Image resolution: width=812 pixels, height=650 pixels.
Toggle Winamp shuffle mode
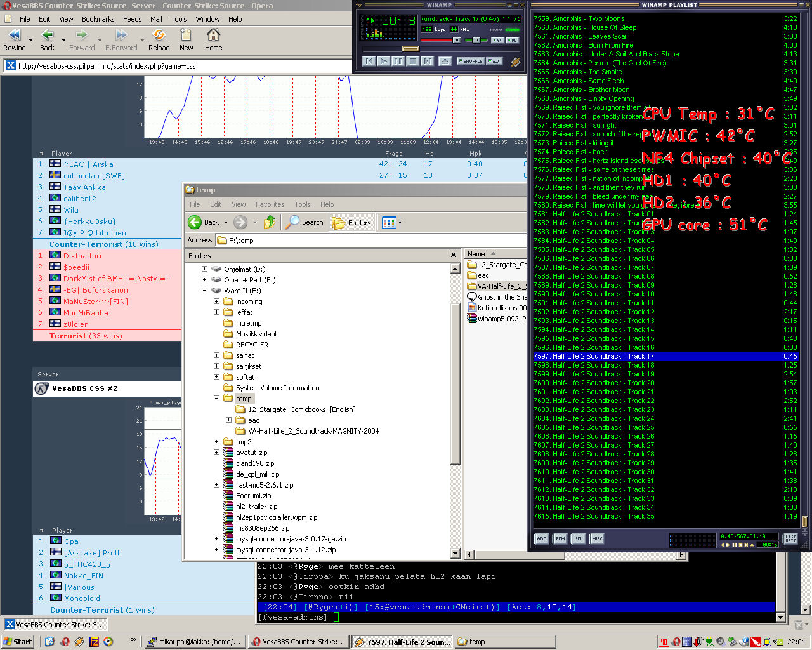pyautogui.click(x=471, y=62)
